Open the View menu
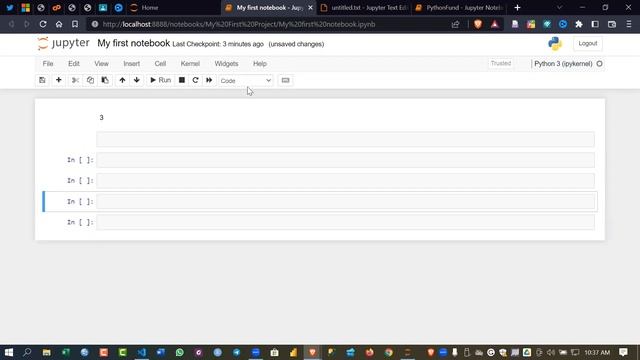640x360 pixels. [102, 64]
